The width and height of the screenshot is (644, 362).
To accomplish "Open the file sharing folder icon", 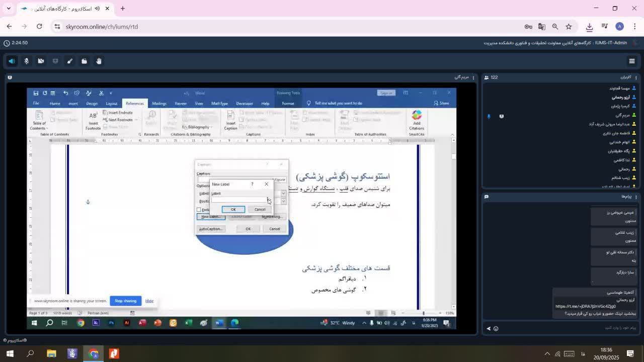I will pos(85,61).
